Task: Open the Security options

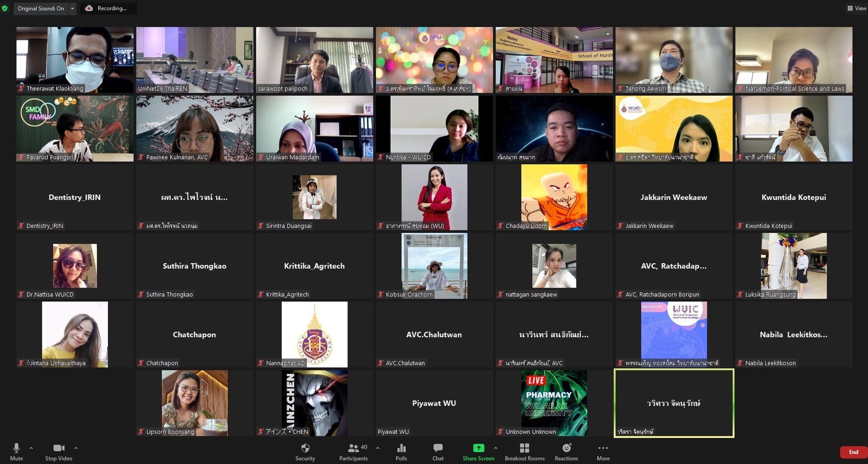Action: click(305, 452)
